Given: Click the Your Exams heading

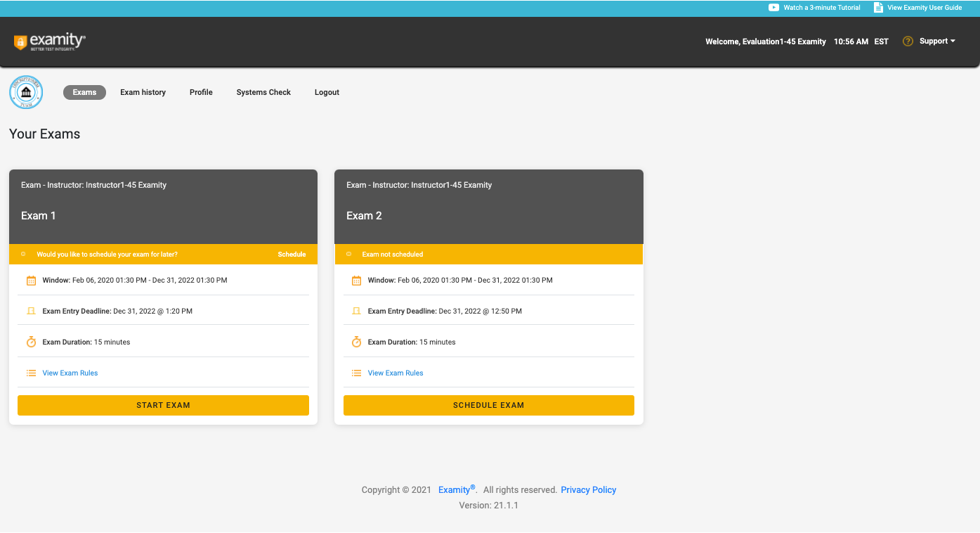Looking at the screenshot, I should (x=45, y=134).
